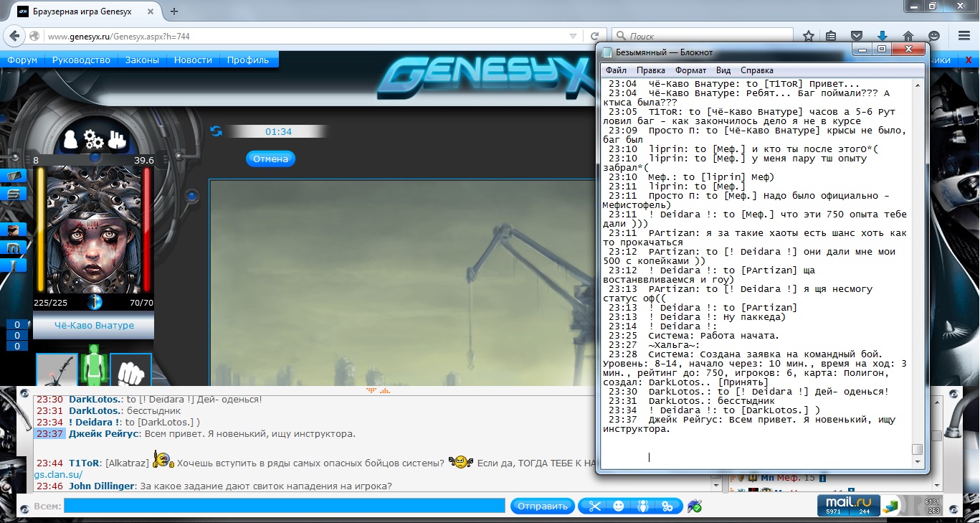The image size is (980, 523).
Task: Open the gears settings icon above avatar
Action: 94,139
